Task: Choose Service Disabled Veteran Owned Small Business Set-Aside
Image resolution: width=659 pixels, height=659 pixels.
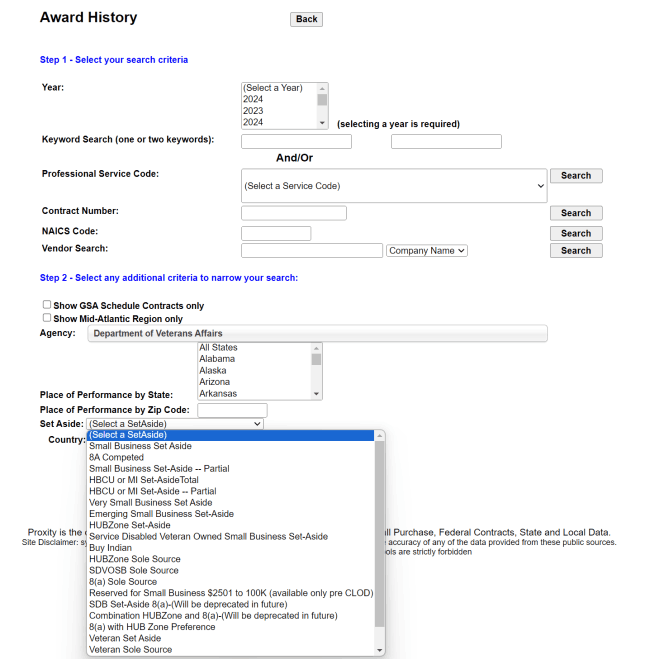Action: (x=230, y=537)
